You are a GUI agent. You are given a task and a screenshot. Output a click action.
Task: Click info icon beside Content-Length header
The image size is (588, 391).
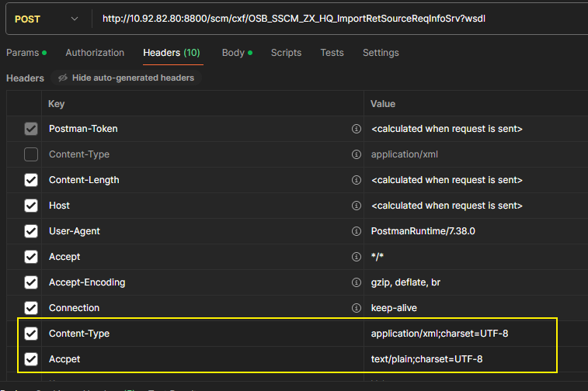[357, 180]
